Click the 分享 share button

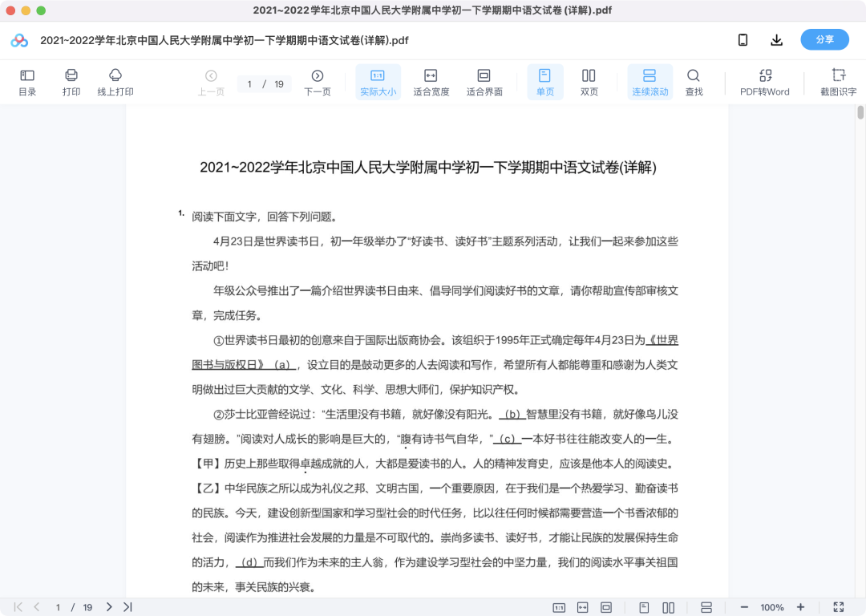coord(824,40)
